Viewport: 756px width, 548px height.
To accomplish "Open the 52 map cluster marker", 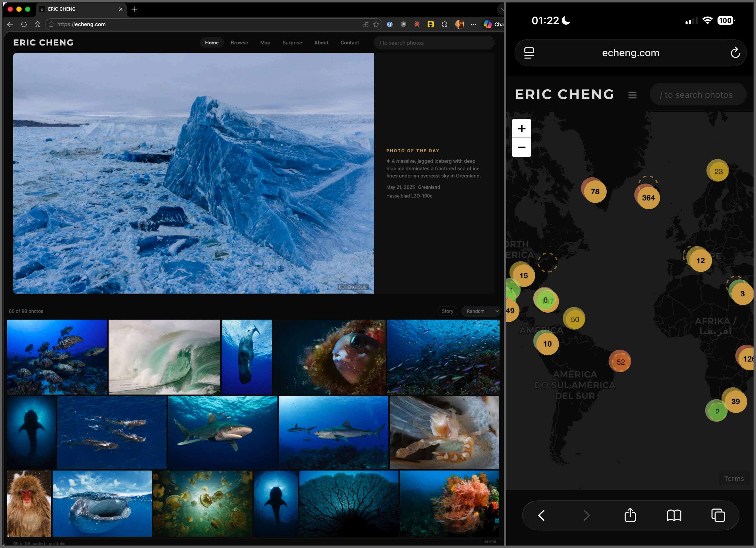I will pos(620,362).
